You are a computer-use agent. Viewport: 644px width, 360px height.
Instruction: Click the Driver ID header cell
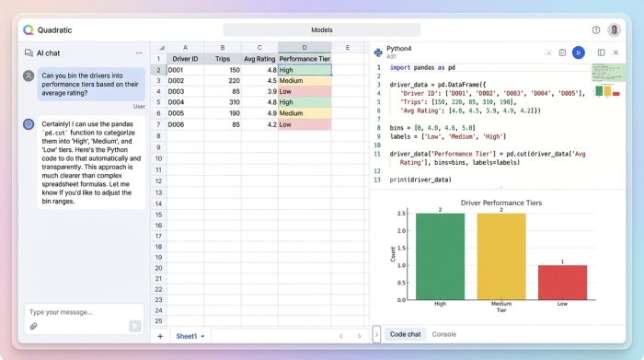[185, 59]
